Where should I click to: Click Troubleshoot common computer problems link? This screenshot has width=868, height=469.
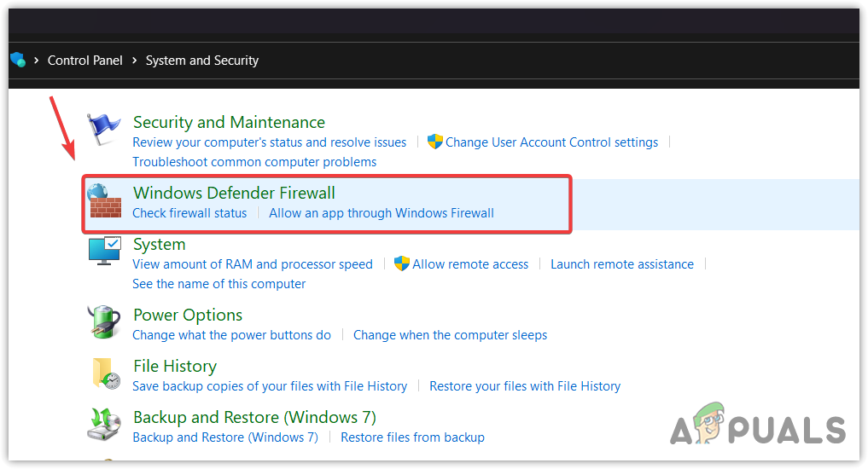(x=254, y=162)
